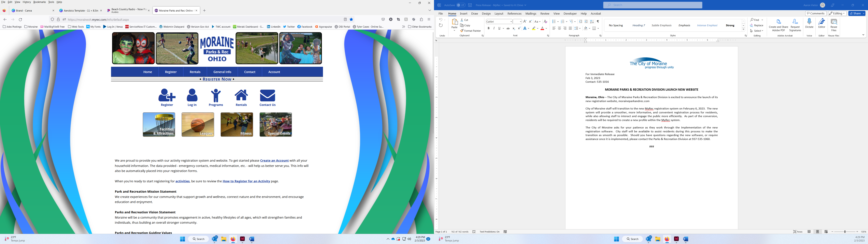The image size is (868, 244).
Task: Click How to Register for an Activity link
Action: [x=246, y=181]
